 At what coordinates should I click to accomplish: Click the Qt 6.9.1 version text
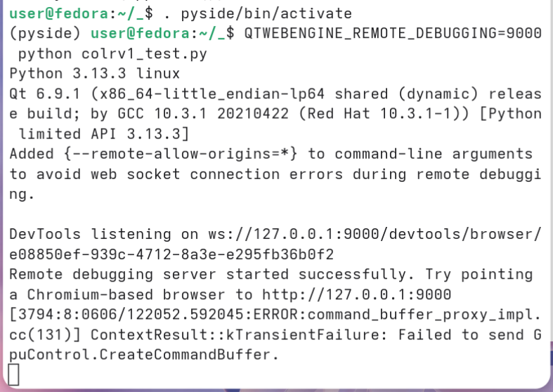click(45, 93)
